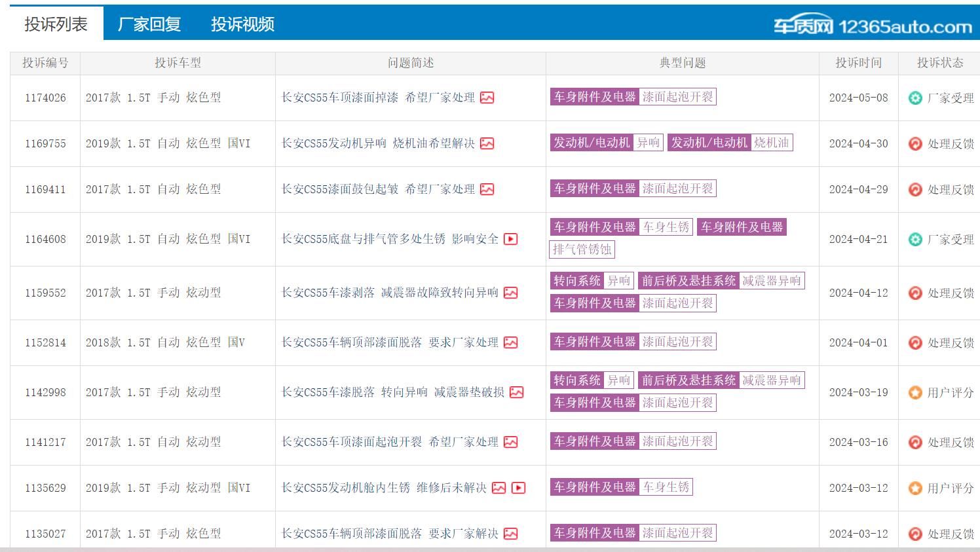Click 处理反馈 status icon for 1169755
Viewport: 980px width, 552px height.
tap(915, 143)
